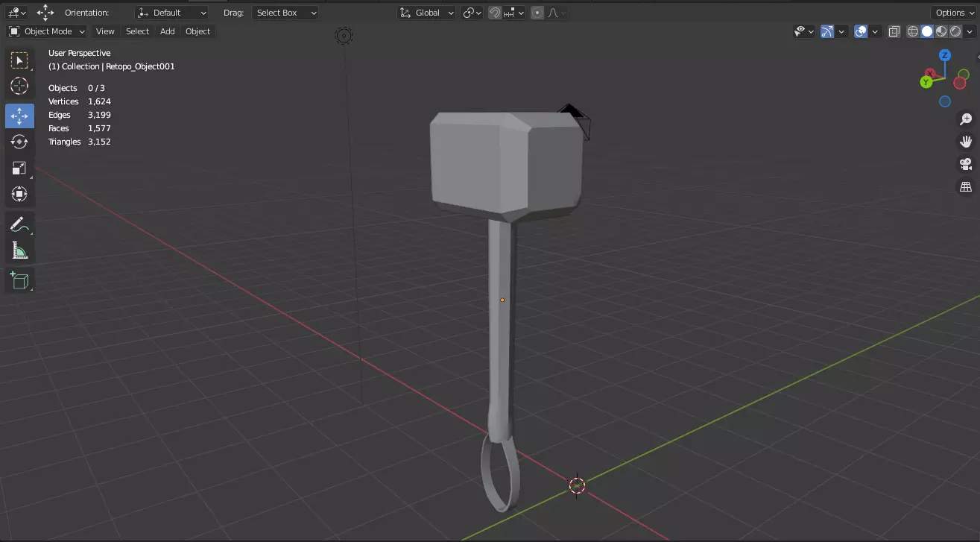This screenshot has width=980, height=542.
Task: Click the Objects '0 / 3' statistic
Action: pos(96,88)
